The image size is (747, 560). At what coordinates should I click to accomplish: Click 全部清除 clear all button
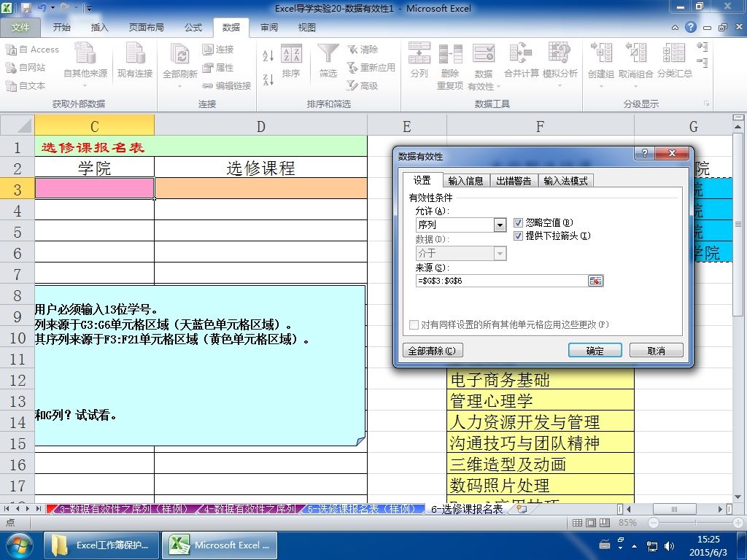coord(432,351)
